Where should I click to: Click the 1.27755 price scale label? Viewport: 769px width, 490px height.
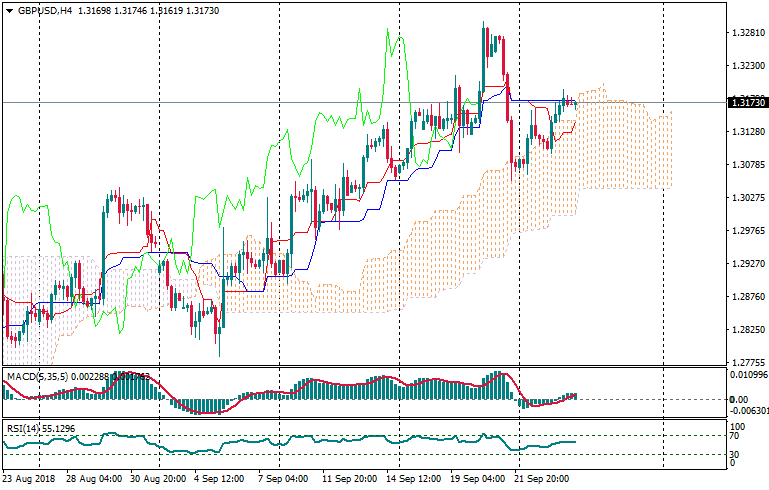click(746, 363)
